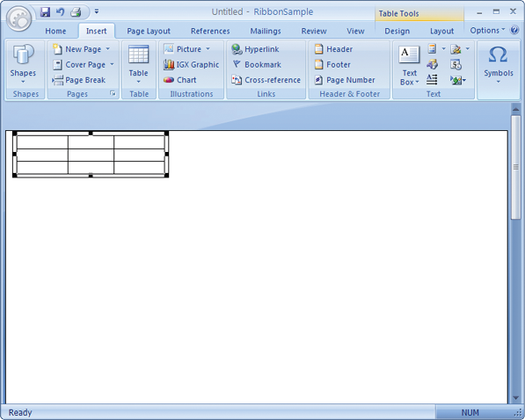Switch to the Table Tools Design tab

[397, 31]
